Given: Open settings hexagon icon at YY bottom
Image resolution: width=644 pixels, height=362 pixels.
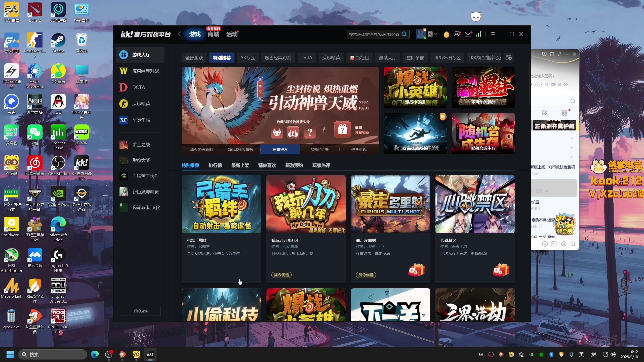Looking at the screenshot, I should [x=564, y=244].
